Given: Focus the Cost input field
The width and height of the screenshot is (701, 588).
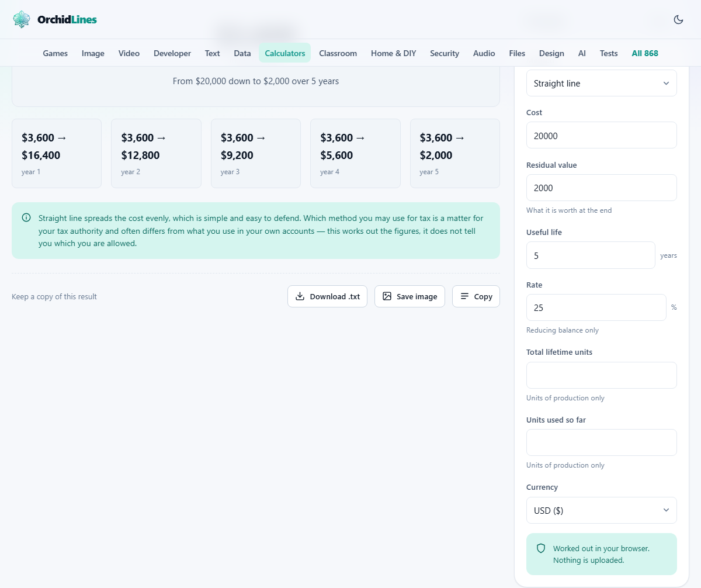Looking at the screenshot, I should [x=602, y=135].
